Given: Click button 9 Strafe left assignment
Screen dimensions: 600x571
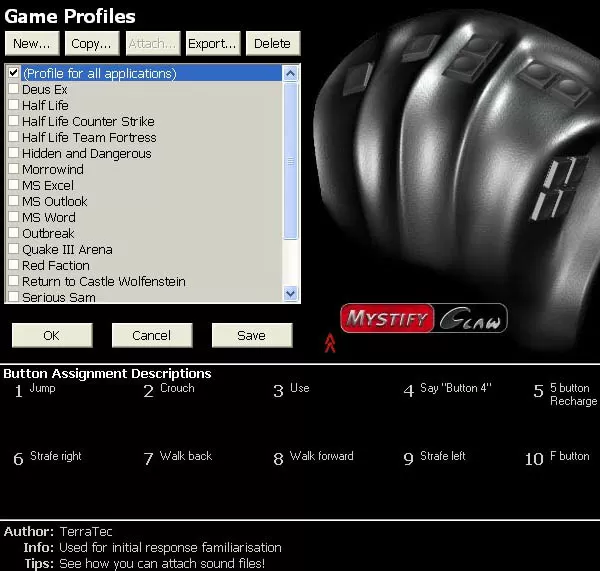Looking at the screenshot, I should (434, 458).
